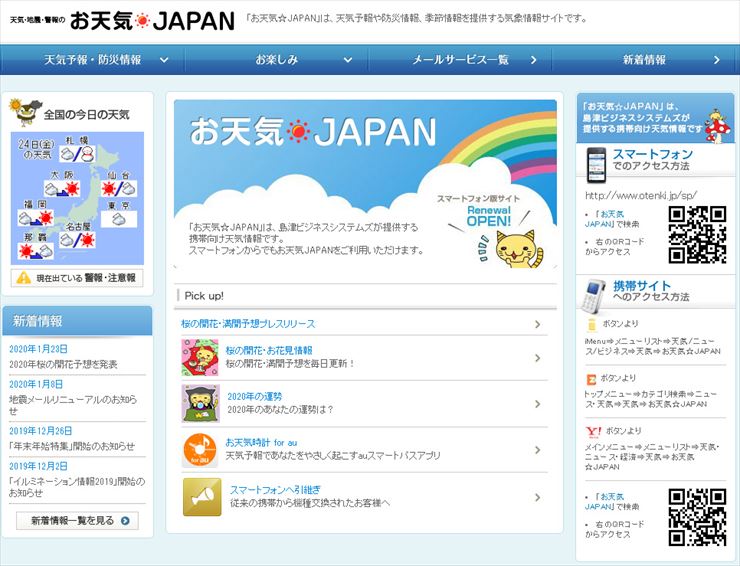Expand the お楽しみ dropdown chevron
The width and height of the screenshot is (740, 566).
point(348,60)
